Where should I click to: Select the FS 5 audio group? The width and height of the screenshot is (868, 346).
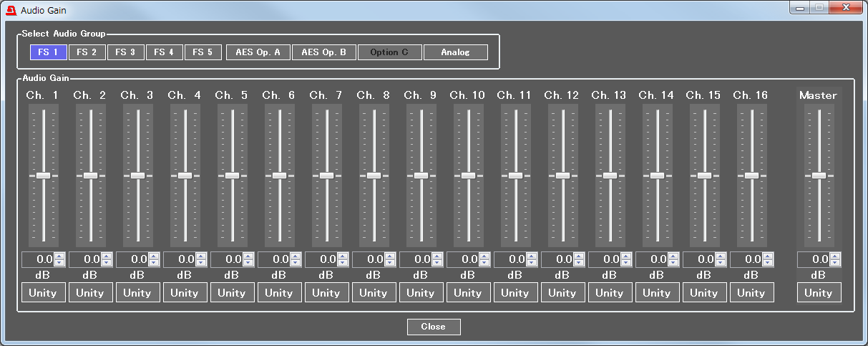(x=203, y=52)
